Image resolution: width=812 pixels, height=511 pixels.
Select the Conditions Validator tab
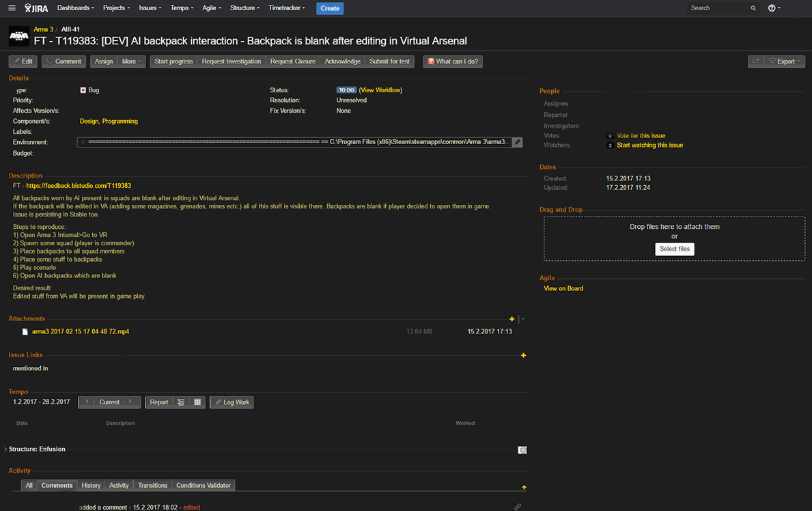pos(203,485)
